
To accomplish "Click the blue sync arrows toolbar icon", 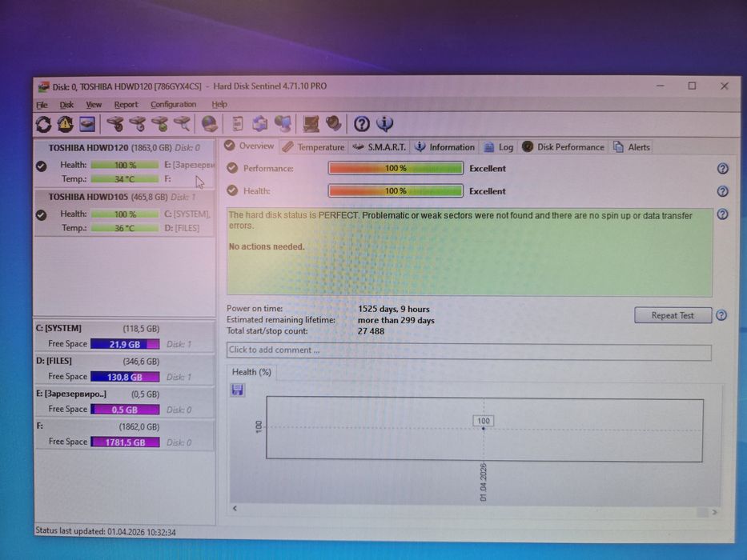I will click(259, 124).
